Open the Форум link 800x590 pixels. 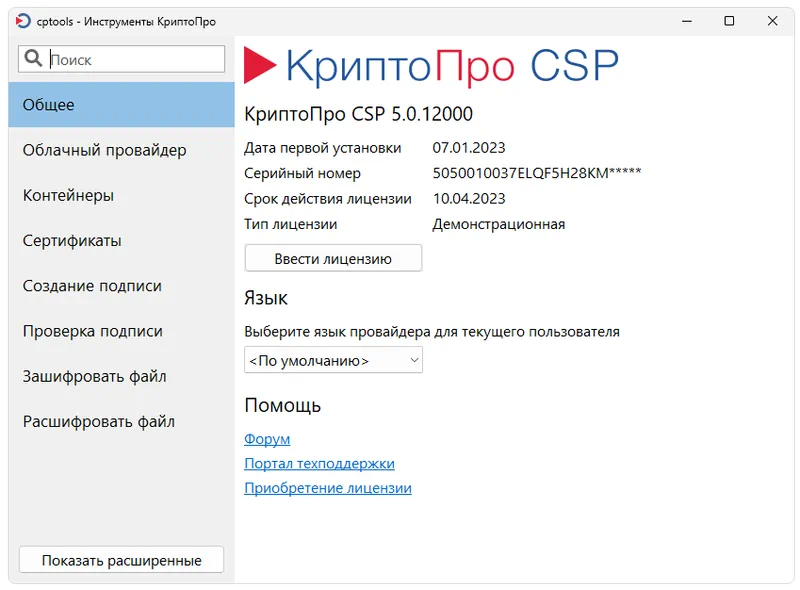267,439
